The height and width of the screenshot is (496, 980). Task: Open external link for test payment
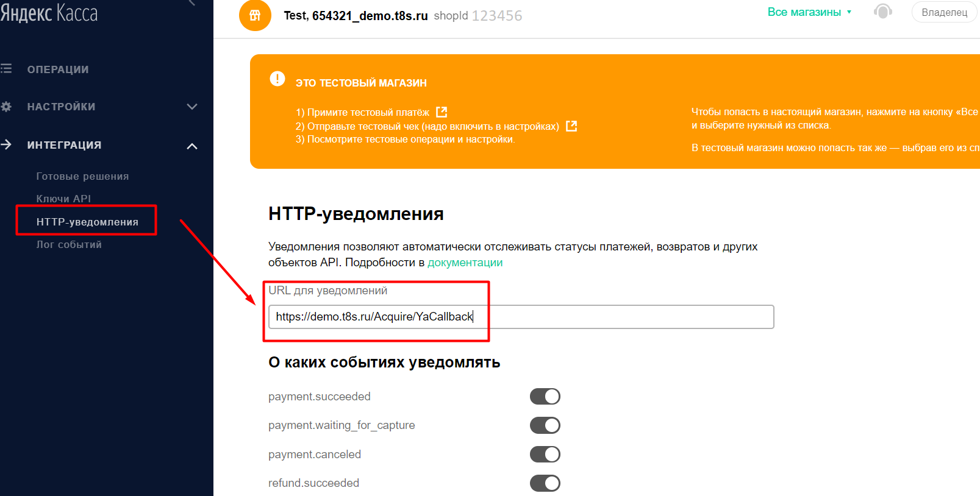(442, 112)
